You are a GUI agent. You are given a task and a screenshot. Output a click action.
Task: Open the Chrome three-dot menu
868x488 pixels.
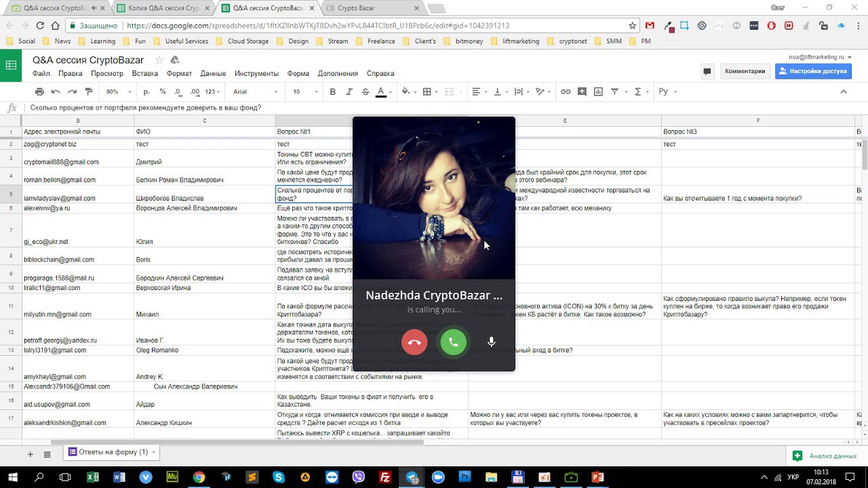[858, 26]
